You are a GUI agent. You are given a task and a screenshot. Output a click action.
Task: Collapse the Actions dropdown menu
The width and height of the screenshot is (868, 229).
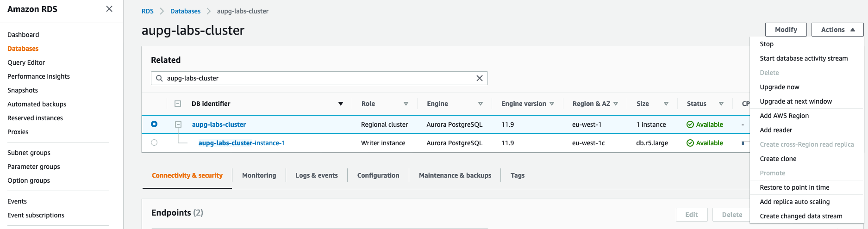tap(837, 30)
